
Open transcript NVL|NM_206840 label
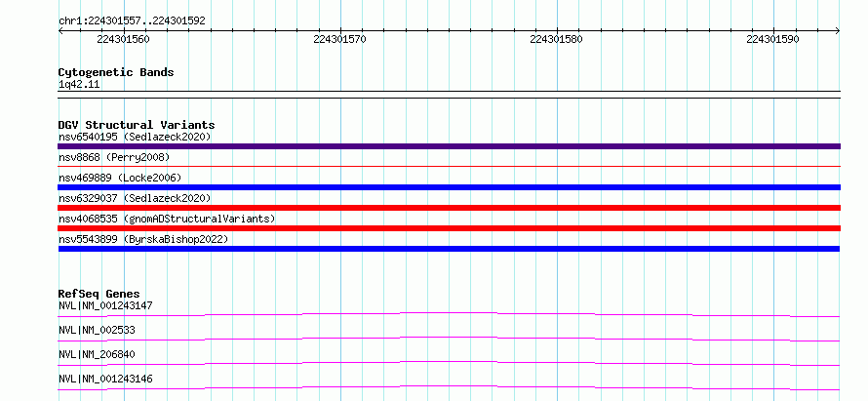97,354
